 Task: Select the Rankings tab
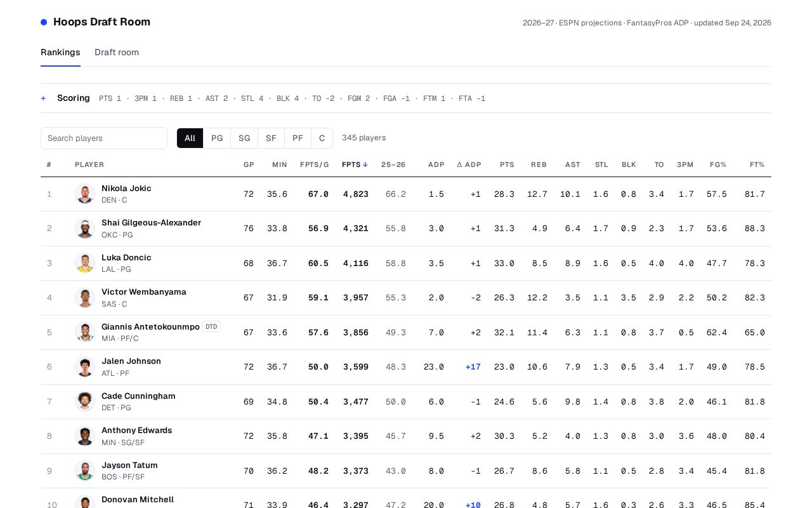click(x=60, y=52)
